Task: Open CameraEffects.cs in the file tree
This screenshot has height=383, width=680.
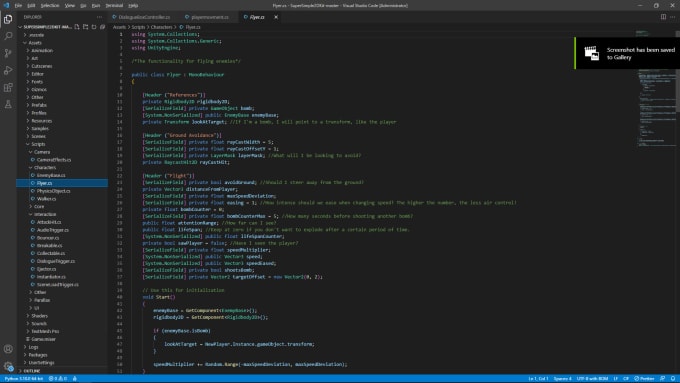Action: (x=54, y=160)
